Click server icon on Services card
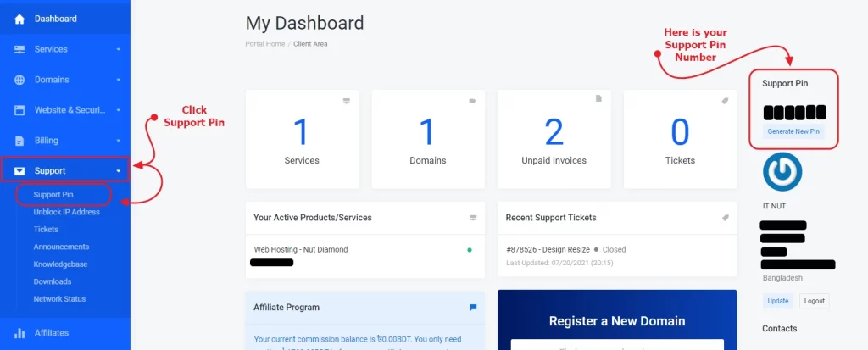The image size is (868, 350). 347,101
